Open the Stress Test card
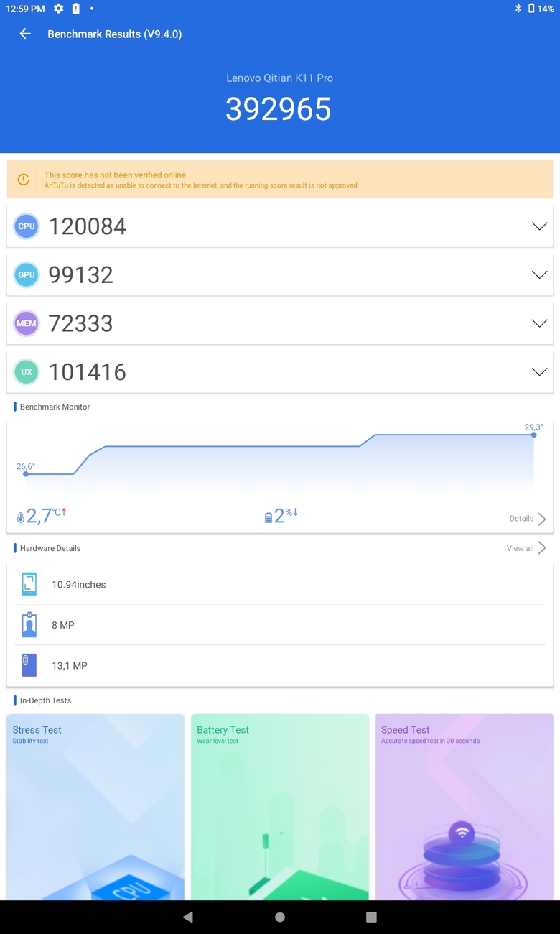 (x=95, y=807)
